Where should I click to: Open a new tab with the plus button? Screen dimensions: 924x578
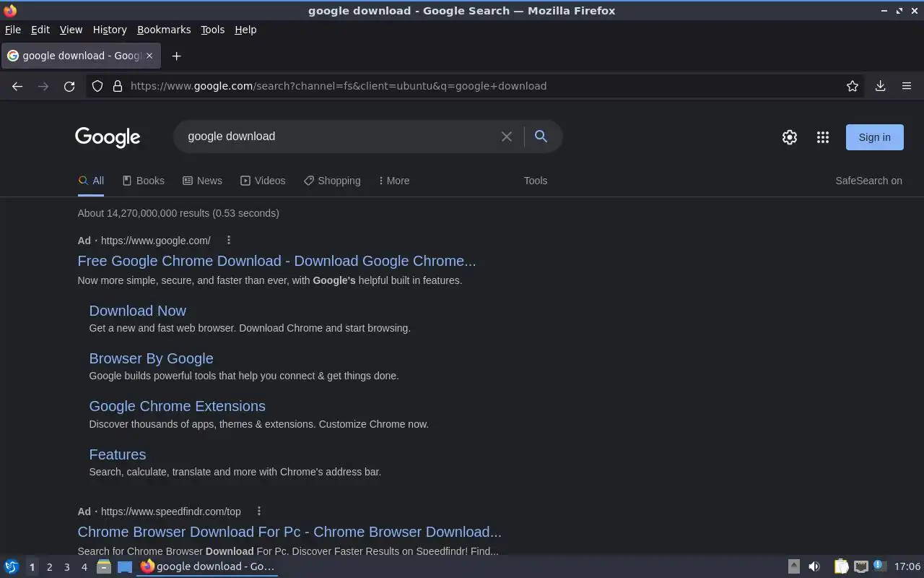coord(176,56)
